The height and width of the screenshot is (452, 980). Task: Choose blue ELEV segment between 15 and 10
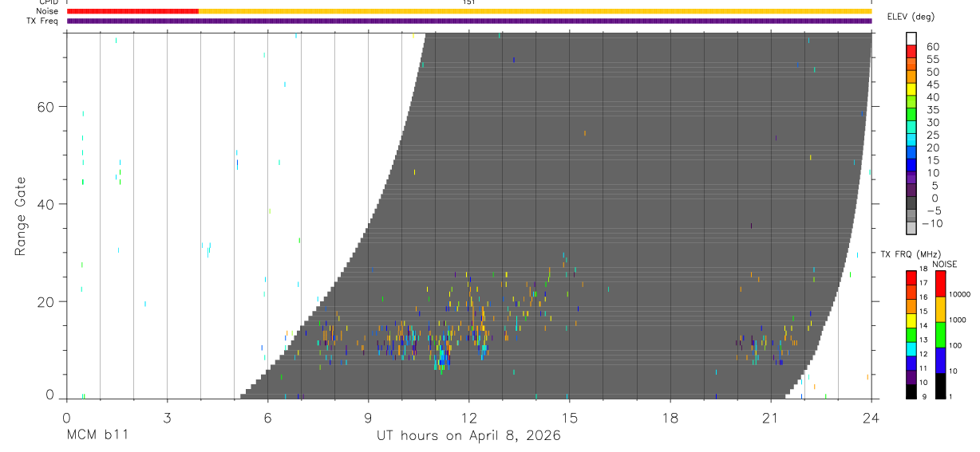pos(911,166)
